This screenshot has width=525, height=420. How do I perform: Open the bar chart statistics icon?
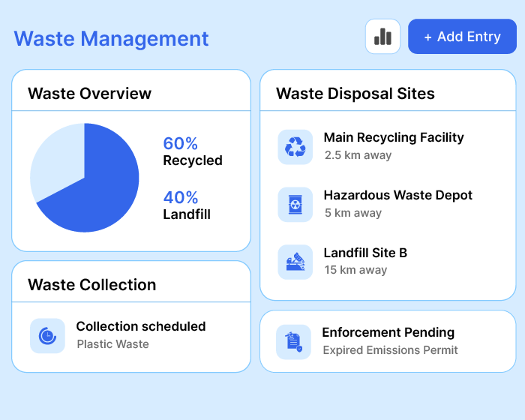pyautogui.click(x=382, y=37)
